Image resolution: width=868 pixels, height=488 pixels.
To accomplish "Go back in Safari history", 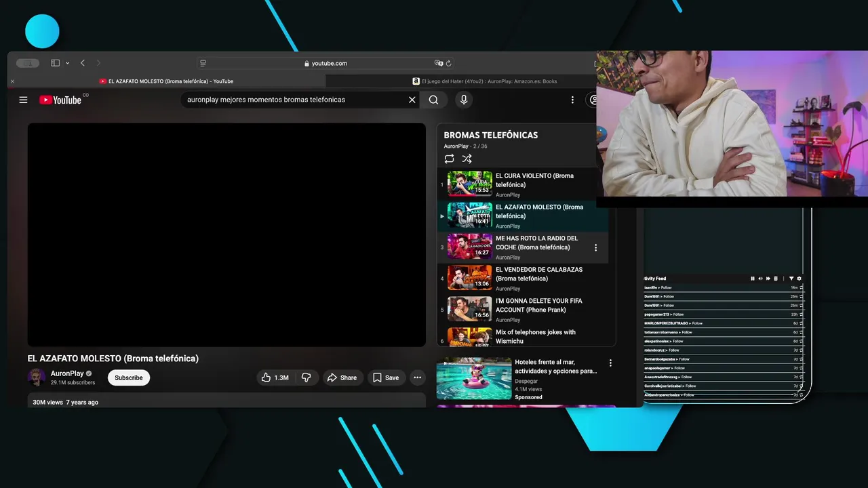I will (x=83, y=63).
